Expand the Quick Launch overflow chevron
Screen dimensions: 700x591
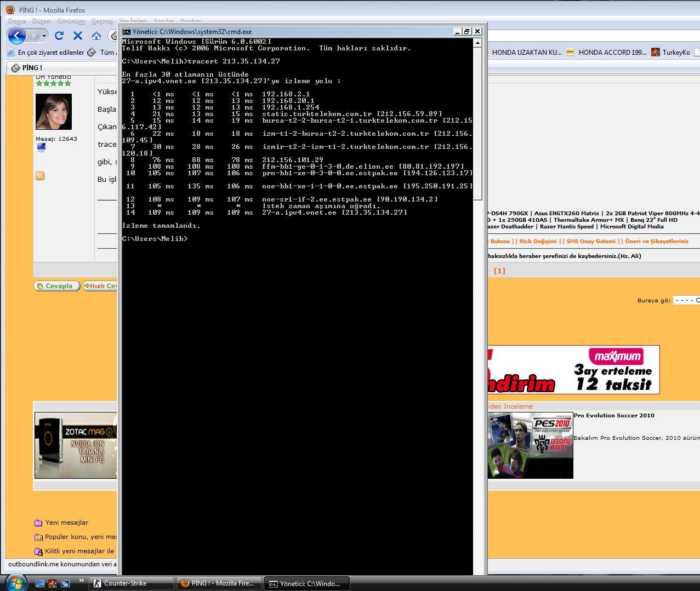click(x=82, y=581)
